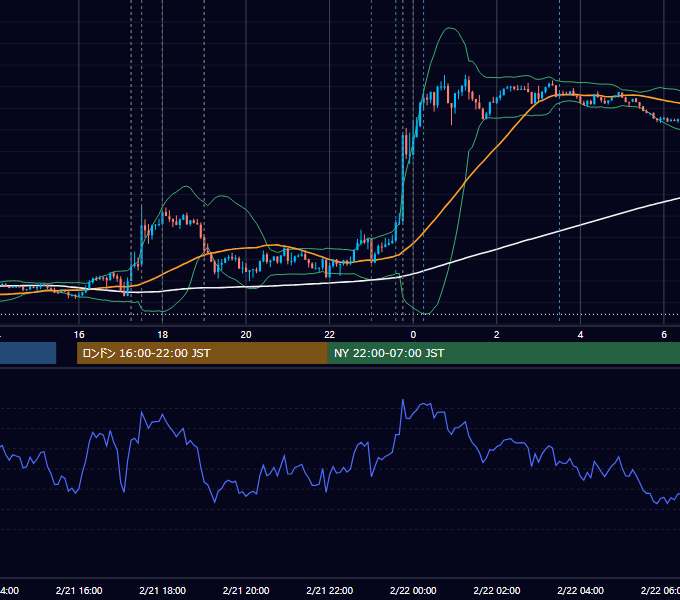Select the 2/21 16:00 time label
680x600 pixels.
(x=79, y=590)
